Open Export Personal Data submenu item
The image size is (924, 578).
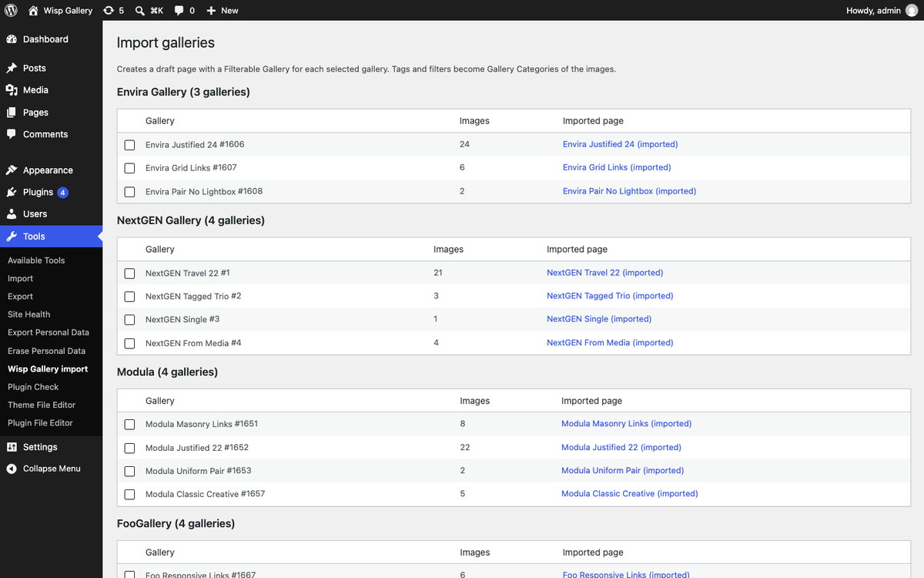(x=49, y=332)
